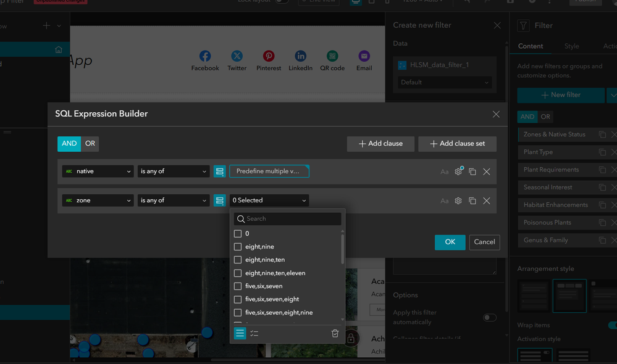Show selected values only icon
Screen dimensions: 617x364
(x=254, y=333)
